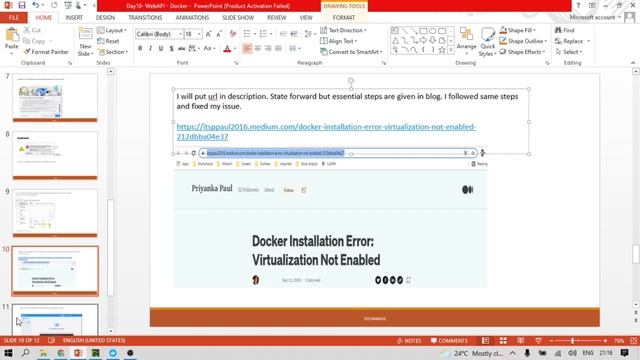
Task: Click the Select button in Editing
Action: [x=569, y=52]
